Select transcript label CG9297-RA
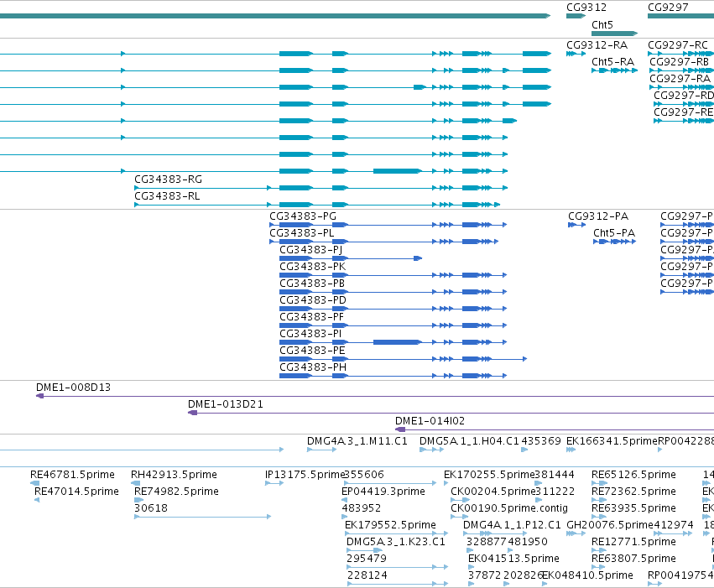The image size is (714, 588). [680, 79]
